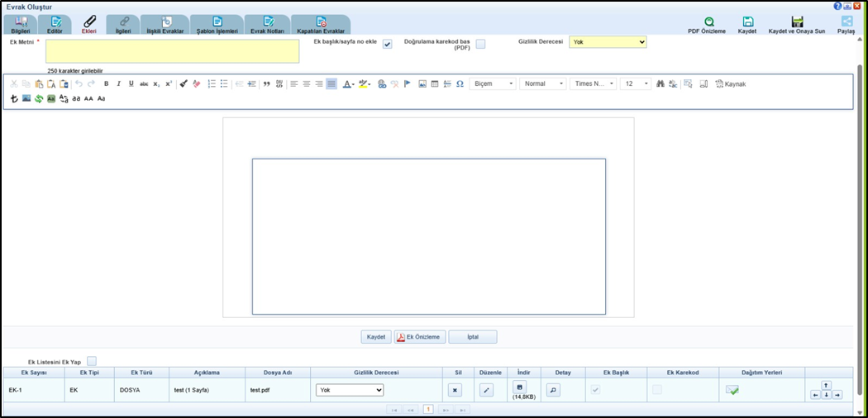The image size is (868, 418).
Task: Justify the text alignment
Action: (331, 83)
